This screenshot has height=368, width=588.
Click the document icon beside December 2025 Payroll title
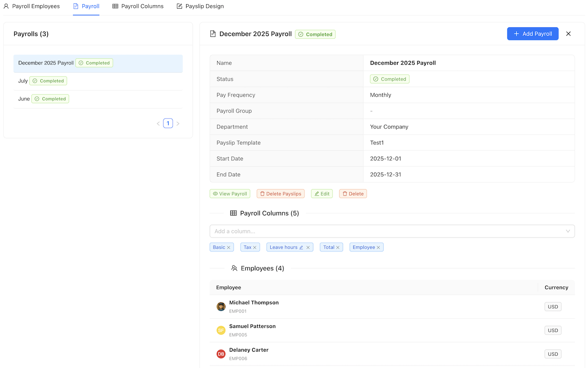(213, 34)
